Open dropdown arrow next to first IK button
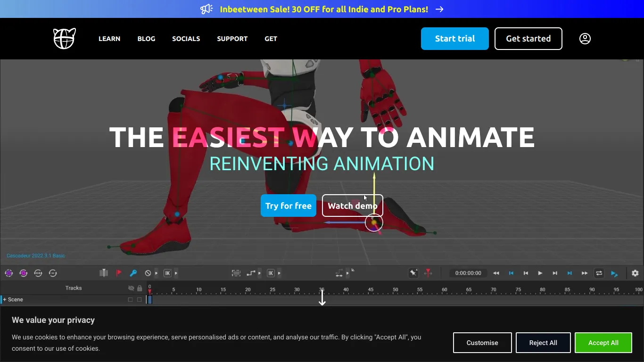This screenshot has height=362, width=644. pos(176,273)
